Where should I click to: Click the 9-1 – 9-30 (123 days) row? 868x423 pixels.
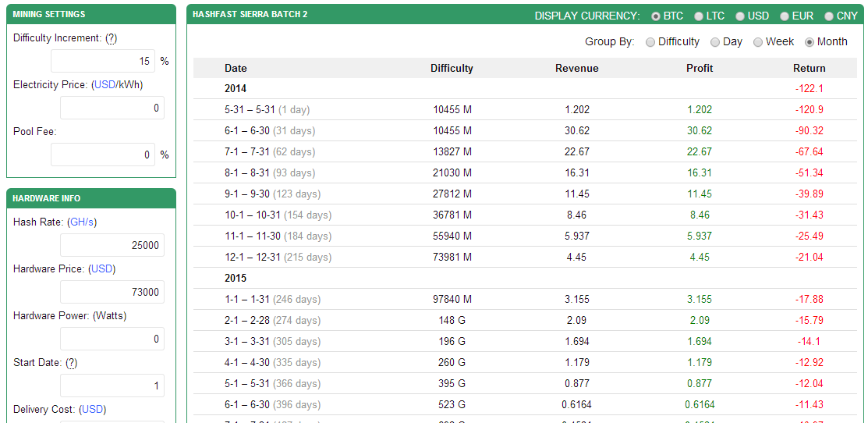click(525, 194)
